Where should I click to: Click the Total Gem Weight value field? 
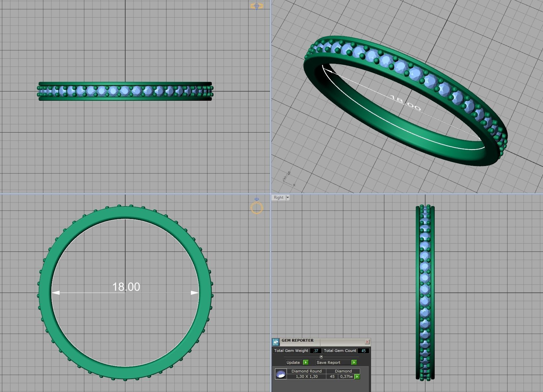(316, 351)
